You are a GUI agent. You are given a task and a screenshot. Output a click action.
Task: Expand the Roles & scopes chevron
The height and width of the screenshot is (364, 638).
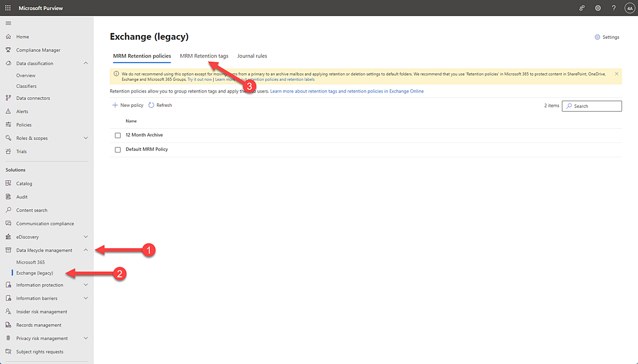pyautogui.click(x=86, y=138)
